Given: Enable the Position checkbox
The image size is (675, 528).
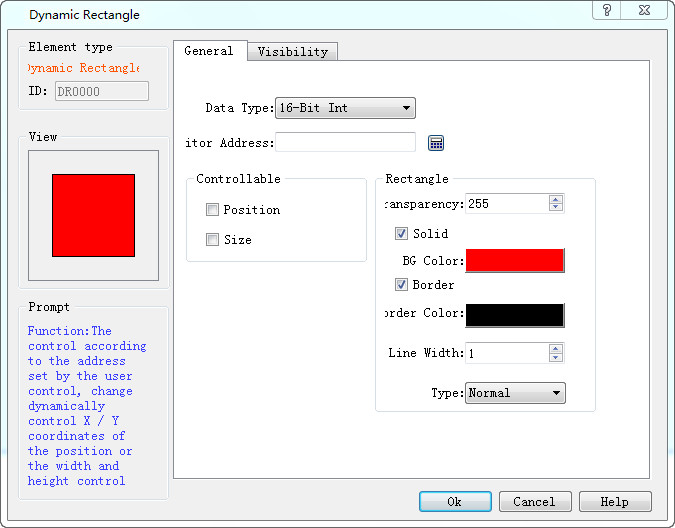Looking at the screenshot, I should pos(212,210).
